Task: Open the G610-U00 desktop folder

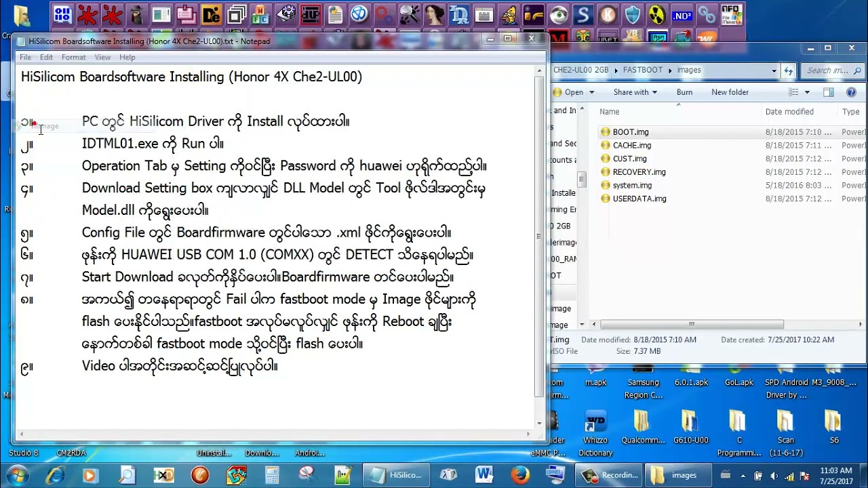Action: point(690,428)
